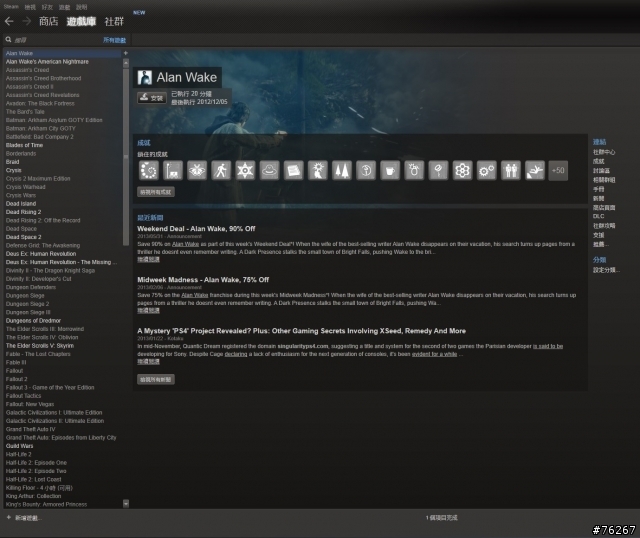This screenshot has height=538, width=640.
Task: Select Blades of Time in library
Action: [x=24, y=145]
